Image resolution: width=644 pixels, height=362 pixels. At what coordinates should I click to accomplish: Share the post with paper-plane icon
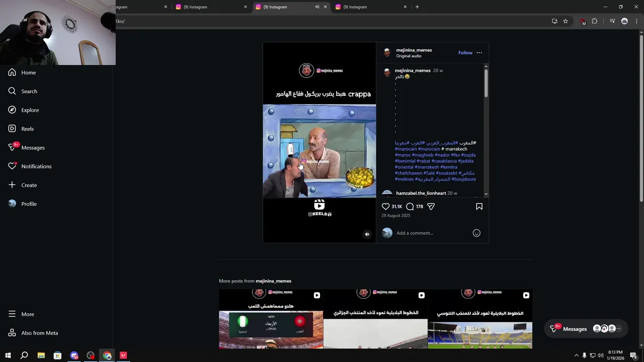coord(431,207)
